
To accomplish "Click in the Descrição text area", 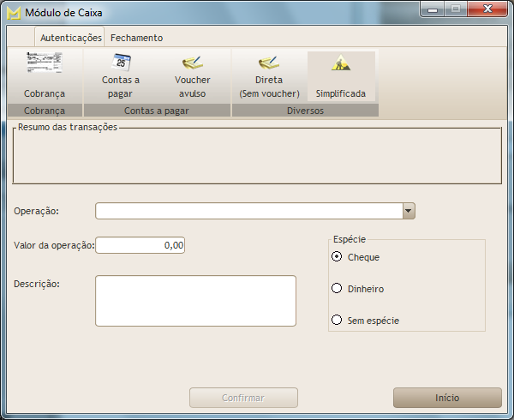I will click(x=195, y=300).
